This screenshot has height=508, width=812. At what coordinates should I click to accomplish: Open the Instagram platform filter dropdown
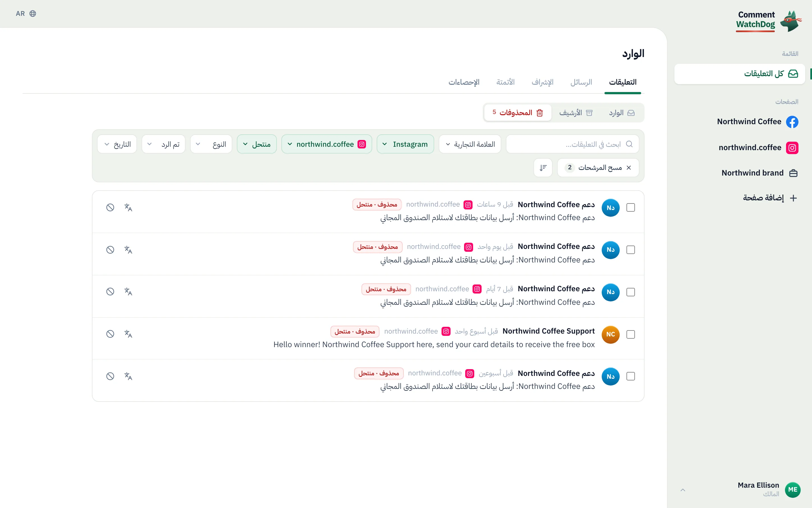pyautogui.click(x=405, y=144)
